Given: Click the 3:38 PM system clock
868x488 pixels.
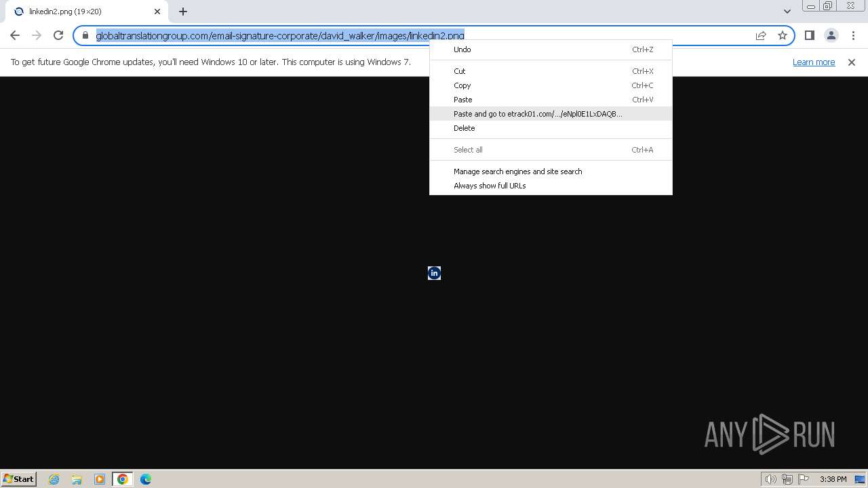Looking at the screenshot, I should click(x=833, y=479).
